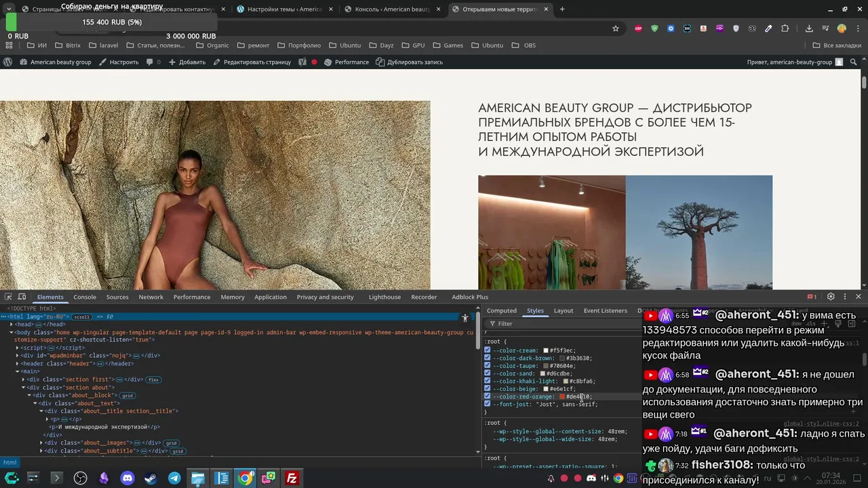Open the Chrome apps grid in bookmarks bar

pyautogui.click(x=9, y=45)
